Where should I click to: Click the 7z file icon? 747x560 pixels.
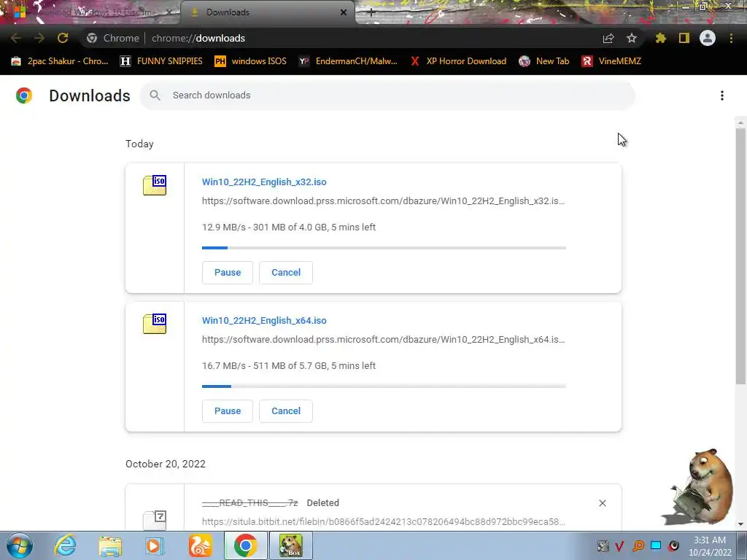[155, 520]
